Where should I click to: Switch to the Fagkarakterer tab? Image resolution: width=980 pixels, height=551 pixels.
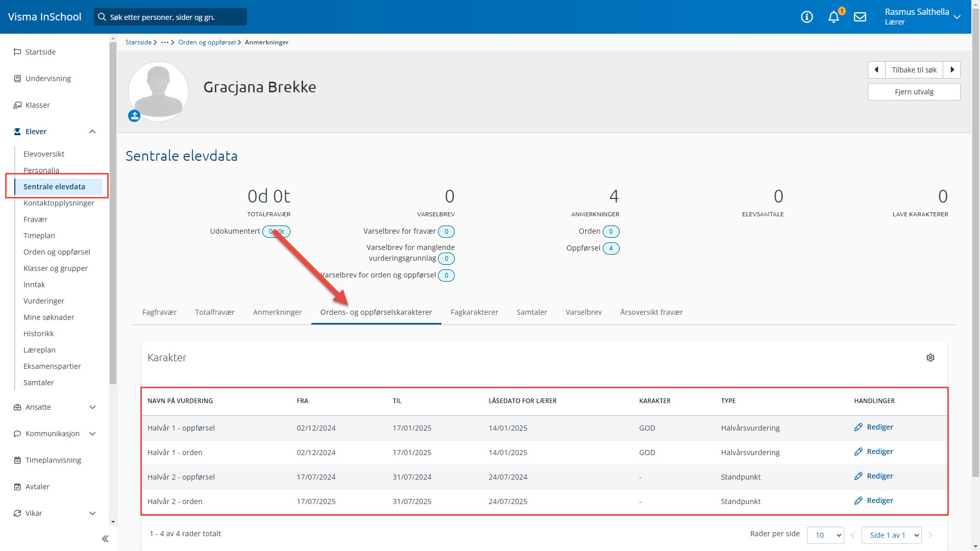[x=474, y=312]
